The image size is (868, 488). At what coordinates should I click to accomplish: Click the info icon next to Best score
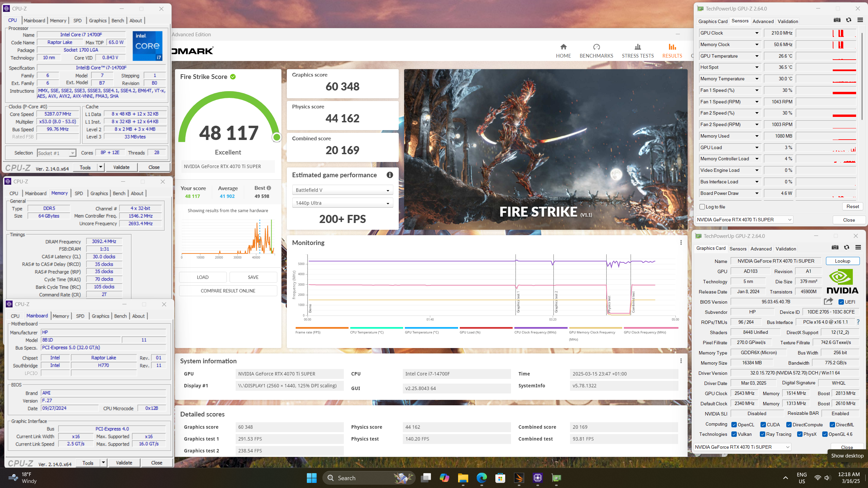pyautogui.click(x=269, y=188)
